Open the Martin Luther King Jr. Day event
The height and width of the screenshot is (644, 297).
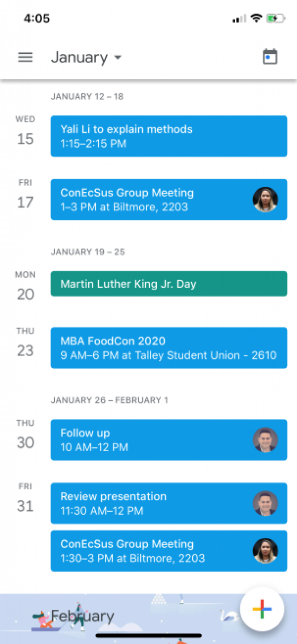tap(169, 284)
